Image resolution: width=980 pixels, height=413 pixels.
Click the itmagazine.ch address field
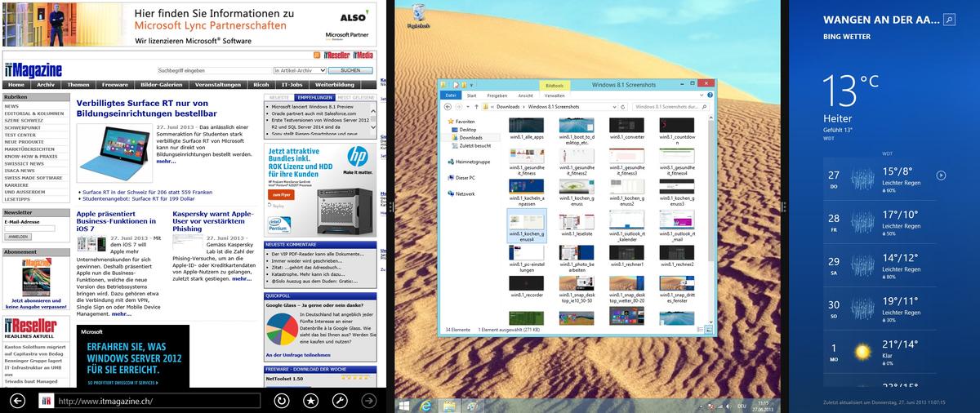coord(149,401)
